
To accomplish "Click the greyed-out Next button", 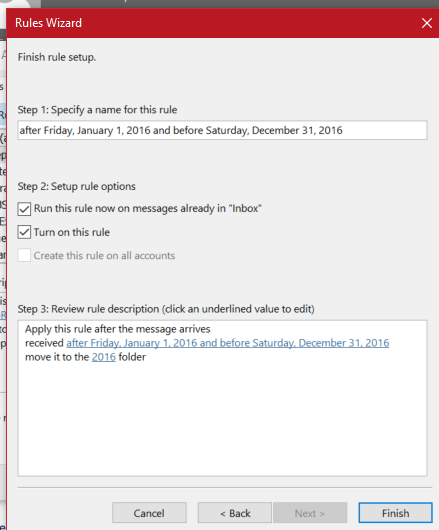I will coord(310,513).
